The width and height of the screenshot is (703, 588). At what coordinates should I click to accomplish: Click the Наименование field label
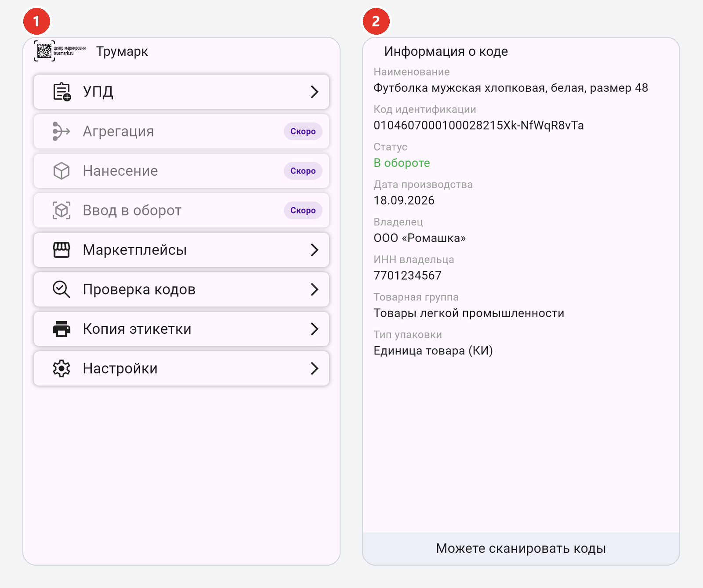click(412, 72)
